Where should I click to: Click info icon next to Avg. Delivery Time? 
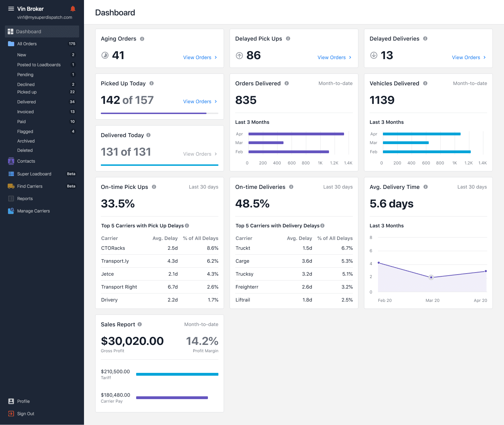tap(426, 187)
